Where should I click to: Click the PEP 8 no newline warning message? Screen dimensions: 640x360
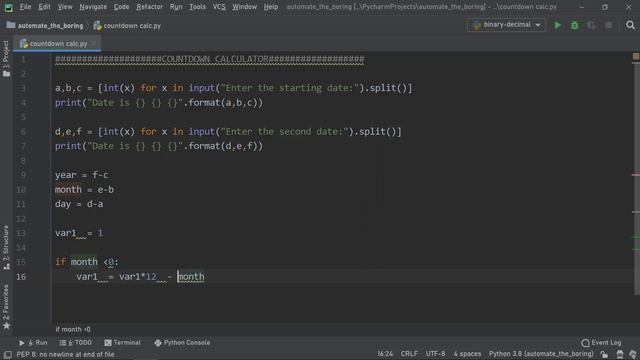coord(65,354)
